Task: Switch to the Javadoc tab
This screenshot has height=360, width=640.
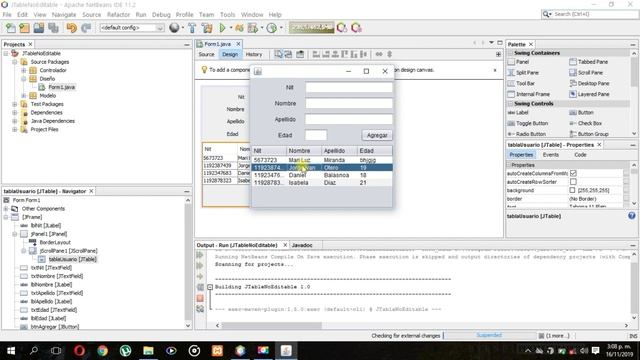Action: click(302, 245)
